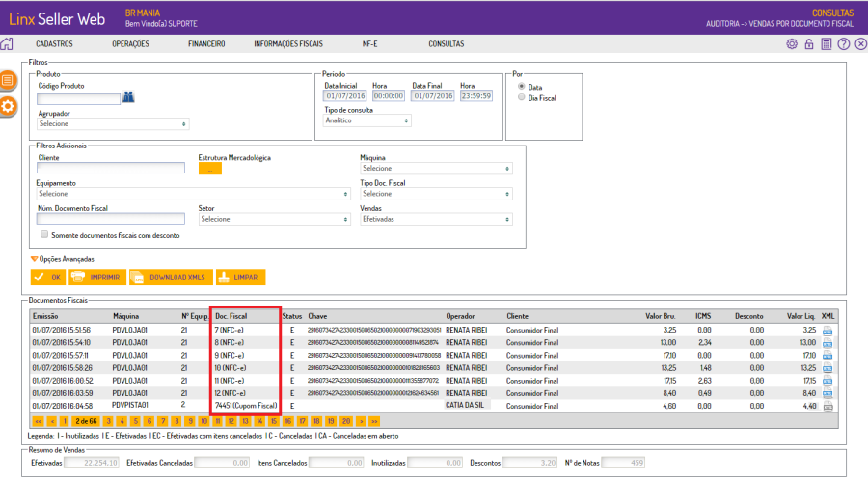Open the Vendas dropdown

(x=436, y=219)
